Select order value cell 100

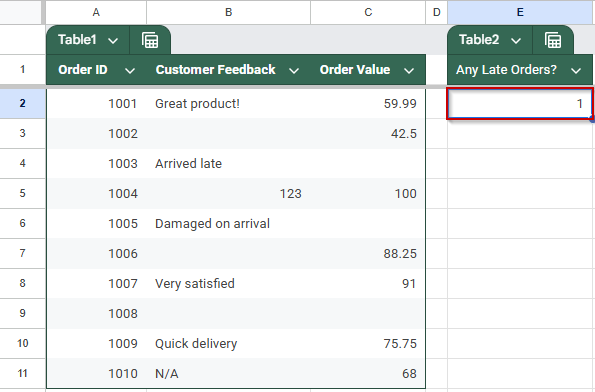click(x=368, y=194)
